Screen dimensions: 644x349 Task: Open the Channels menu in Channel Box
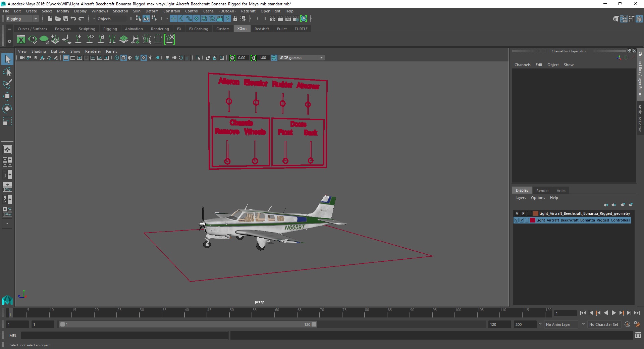[x=522, y=65]
